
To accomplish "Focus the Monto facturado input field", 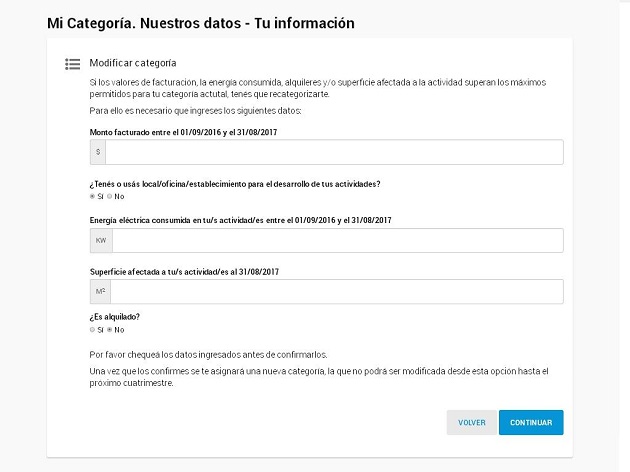I will coord(334,152).
